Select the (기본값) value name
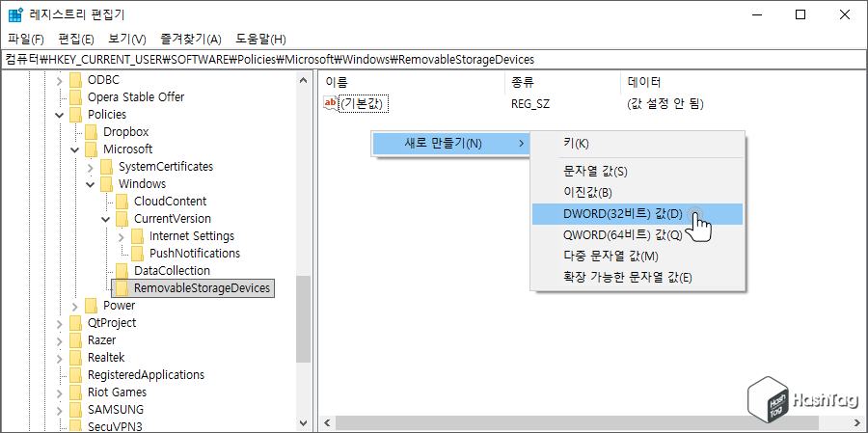This screenshot has height=433, width=868. point(364,103)
